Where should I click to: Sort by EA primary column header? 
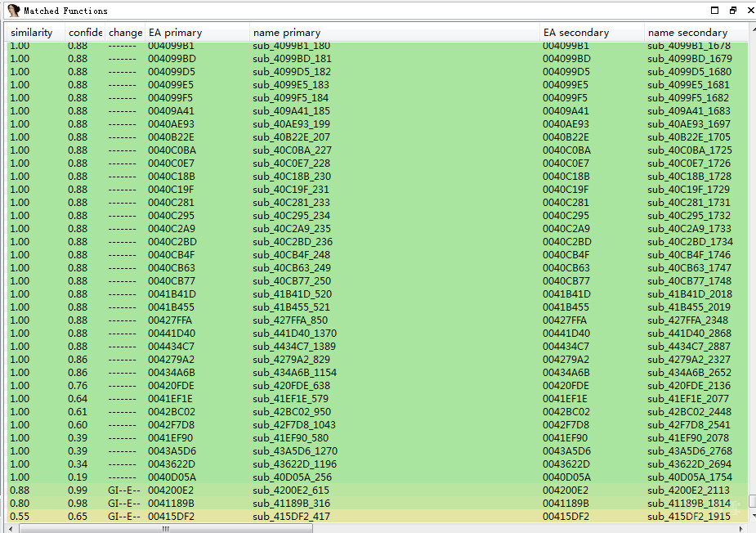[197, 33]
